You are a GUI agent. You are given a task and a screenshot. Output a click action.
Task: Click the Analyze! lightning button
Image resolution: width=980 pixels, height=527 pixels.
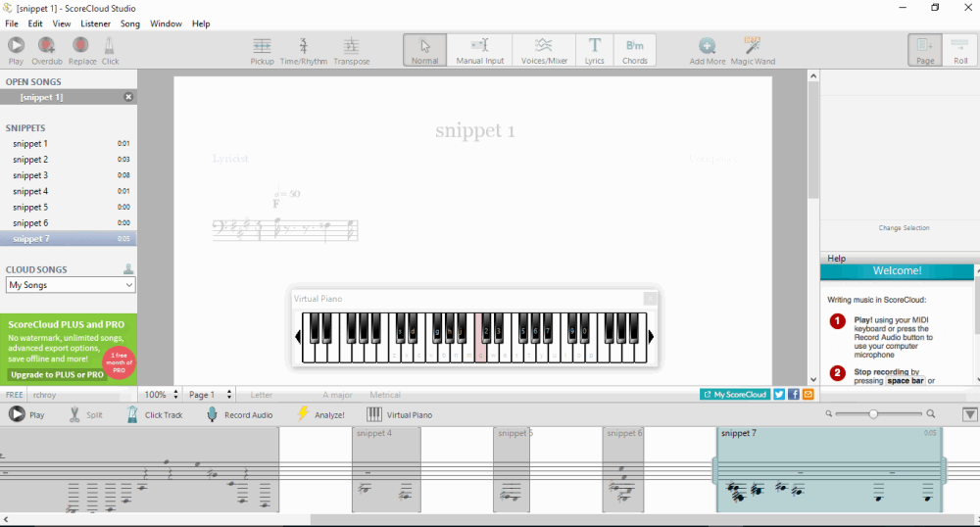tap(320, 414)
